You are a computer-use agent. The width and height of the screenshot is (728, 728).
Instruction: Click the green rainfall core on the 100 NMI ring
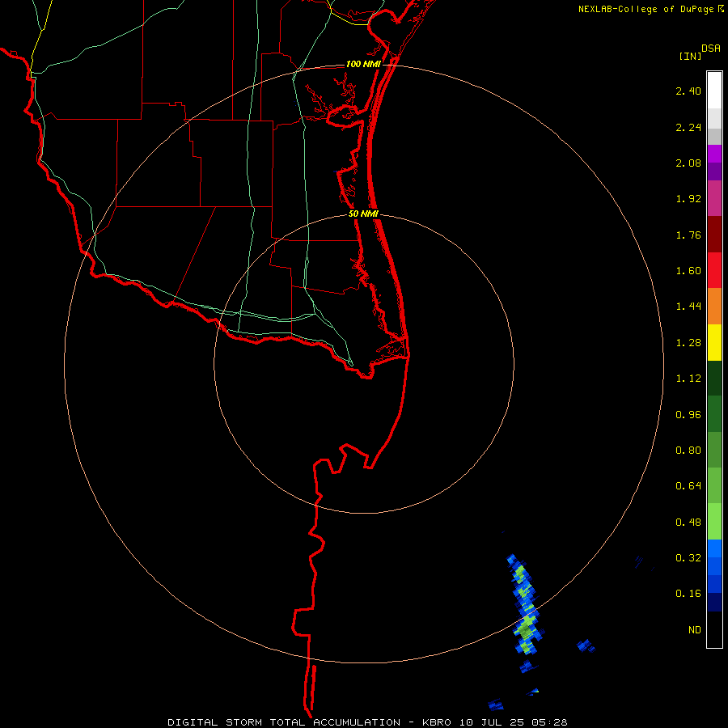tap(526, 629)
